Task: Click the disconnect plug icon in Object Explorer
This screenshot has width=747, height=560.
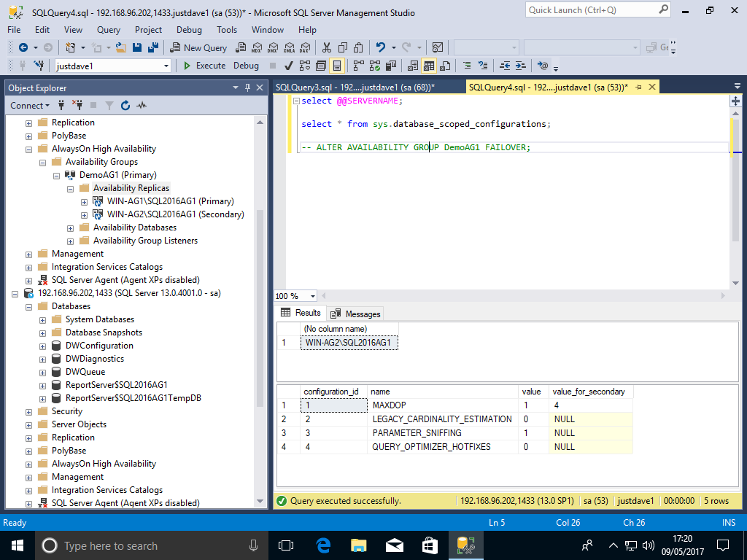Action: 77,106
